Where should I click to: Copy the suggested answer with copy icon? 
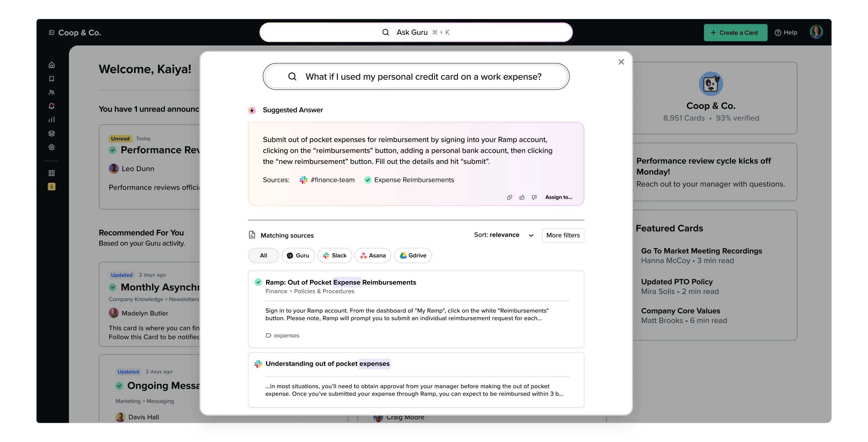tap(510, 197)
